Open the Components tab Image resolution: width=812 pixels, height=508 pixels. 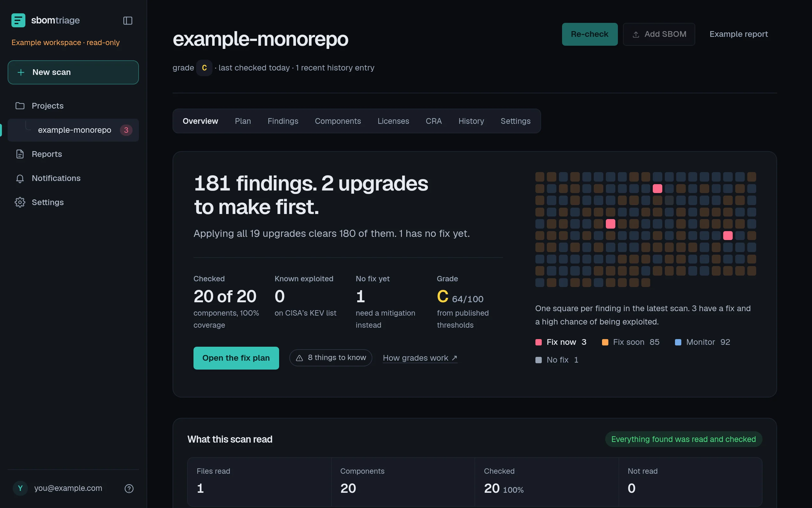coord(337,121)
